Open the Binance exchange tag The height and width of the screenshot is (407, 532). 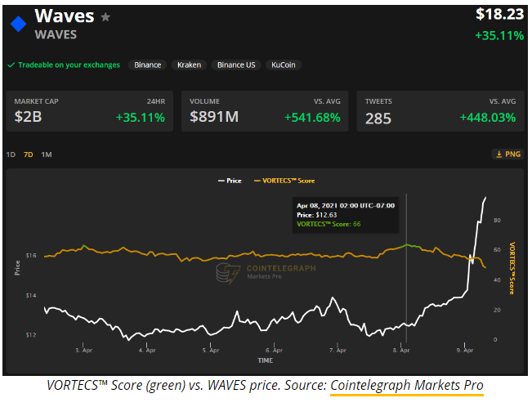[x=148, y=65]
